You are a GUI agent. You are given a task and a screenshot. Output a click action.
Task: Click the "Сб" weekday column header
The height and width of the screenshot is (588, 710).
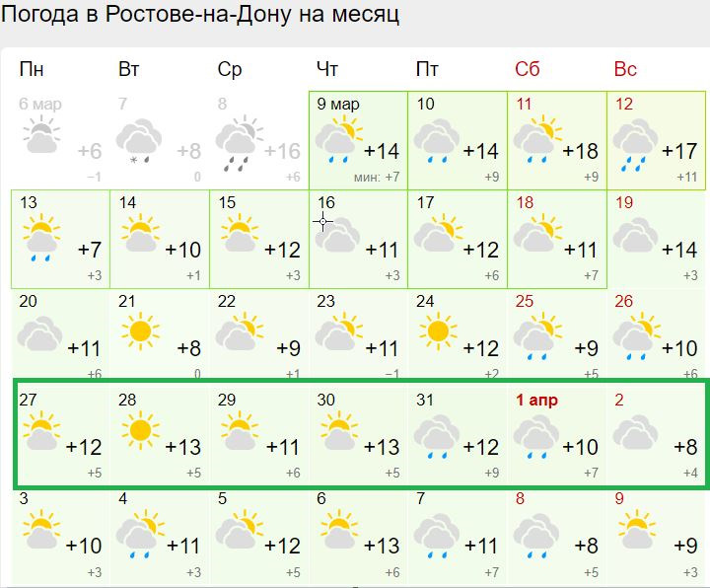click(528, 69)
